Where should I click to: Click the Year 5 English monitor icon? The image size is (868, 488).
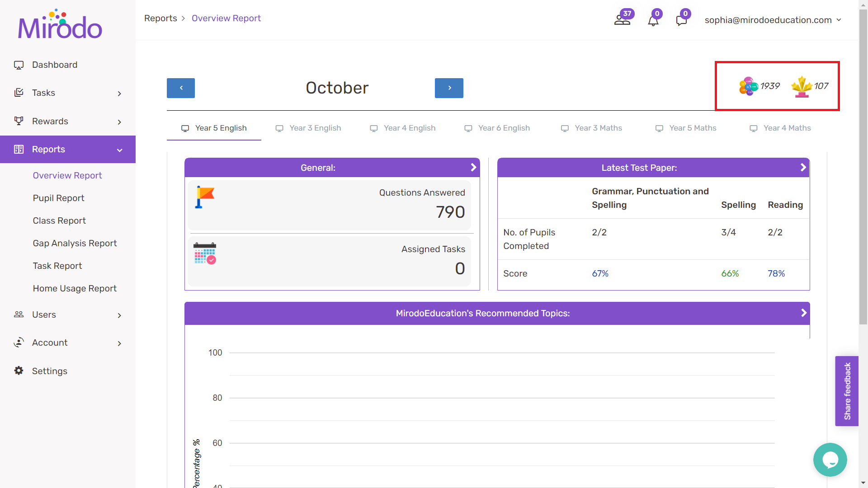pos(185,128)
